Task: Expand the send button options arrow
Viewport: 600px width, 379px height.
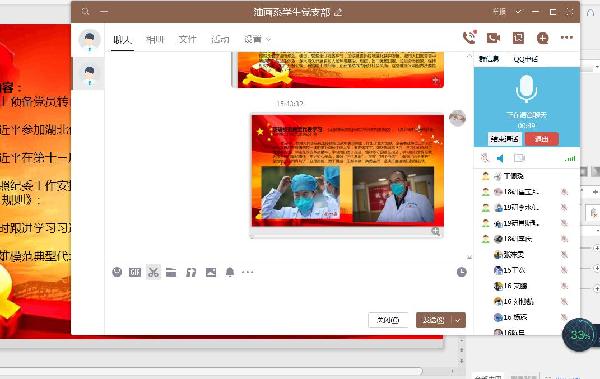Action: coord(458,320)
